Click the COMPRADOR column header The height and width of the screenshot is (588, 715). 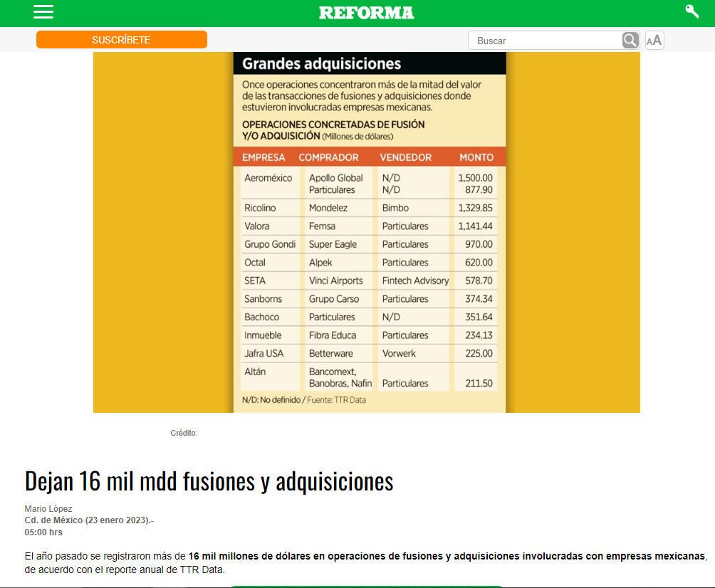click(x=328, y=157)
